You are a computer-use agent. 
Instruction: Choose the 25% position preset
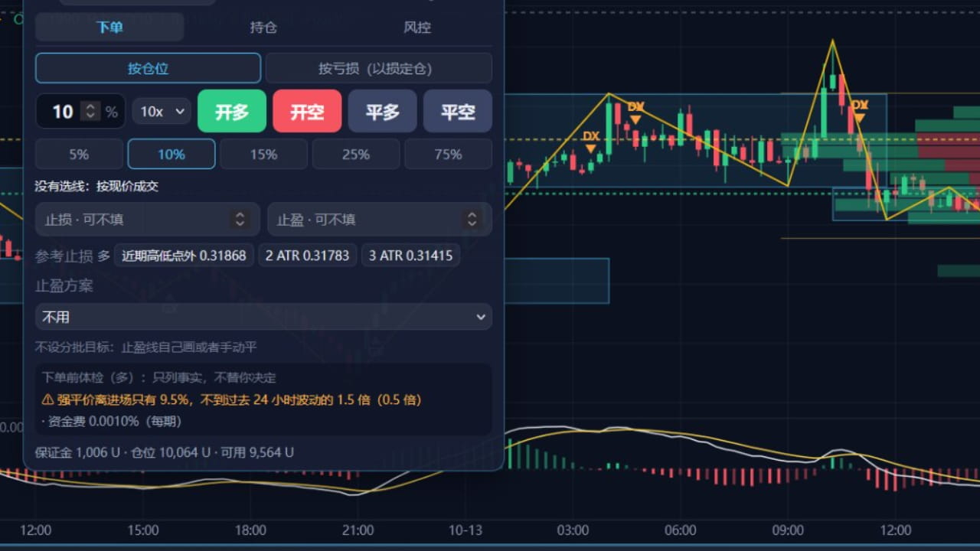356,154
